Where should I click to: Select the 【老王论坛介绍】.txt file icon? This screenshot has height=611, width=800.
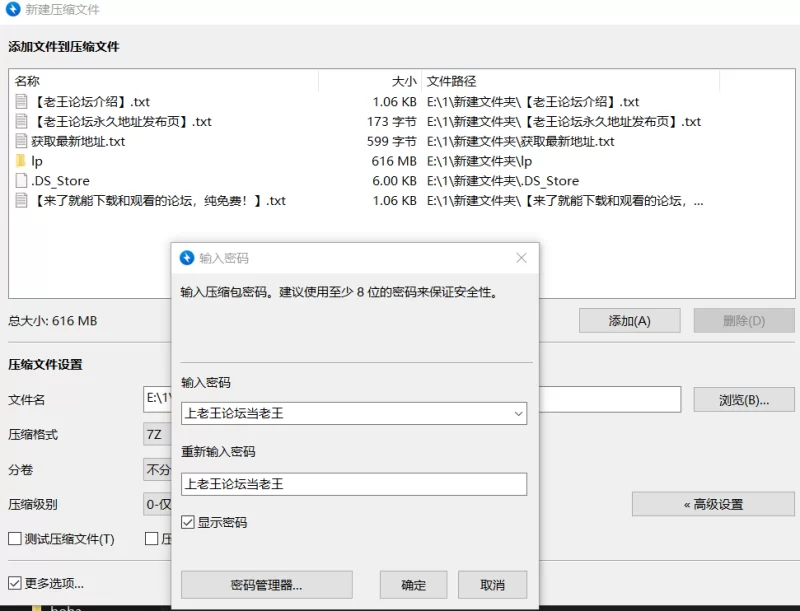click(21, 101)
